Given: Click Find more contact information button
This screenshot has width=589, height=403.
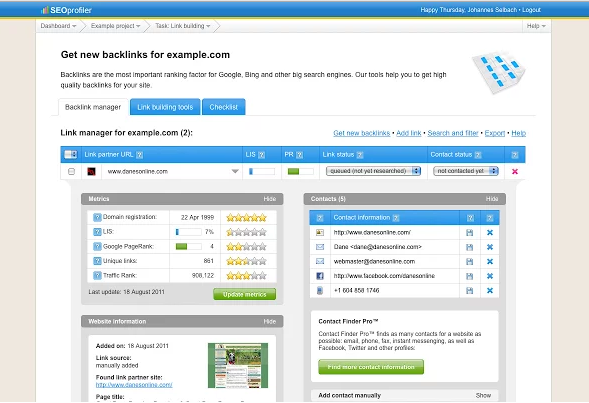Looking at the screenshot, I should point(371,367).
